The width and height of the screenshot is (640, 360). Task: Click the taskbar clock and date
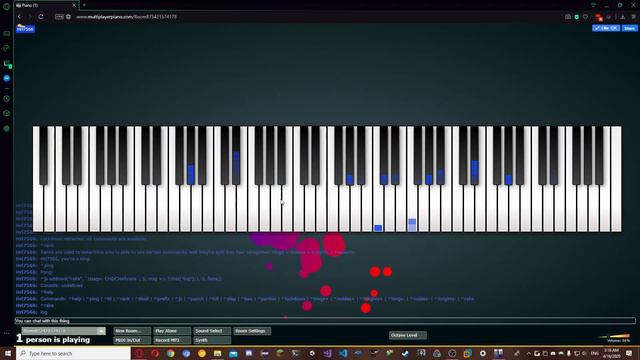click(611, 353)
